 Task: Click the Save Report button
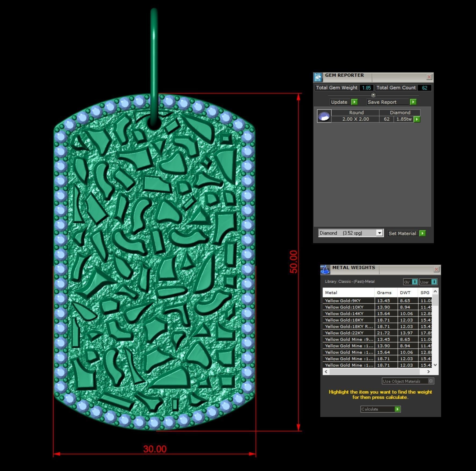(x=388, y=102)
